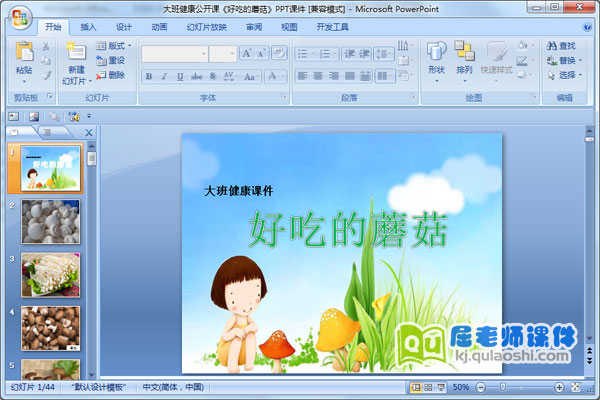The width and height of the screenshot is (600, 400).
Task: Click the zoom slider handle
Action: 503,387
